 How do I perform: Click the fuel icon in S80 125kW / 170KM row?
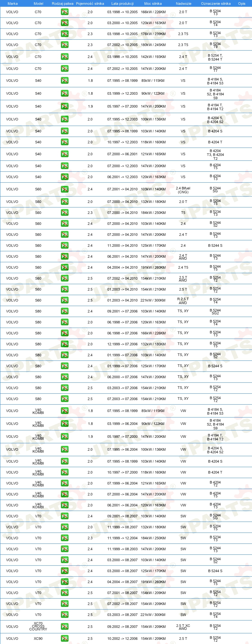pyautogui.click(x=64, y=366)
